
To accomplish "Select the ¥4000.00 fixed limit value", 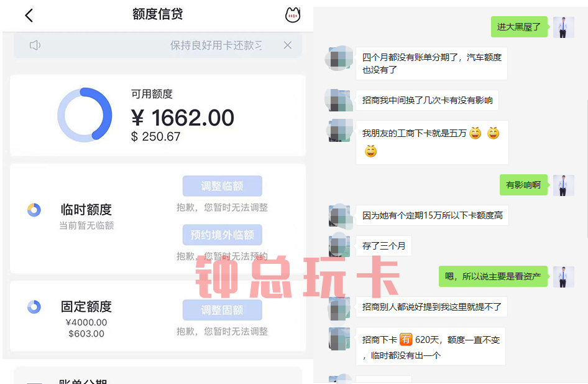I will pyautogui.click(x=86, y=322).
